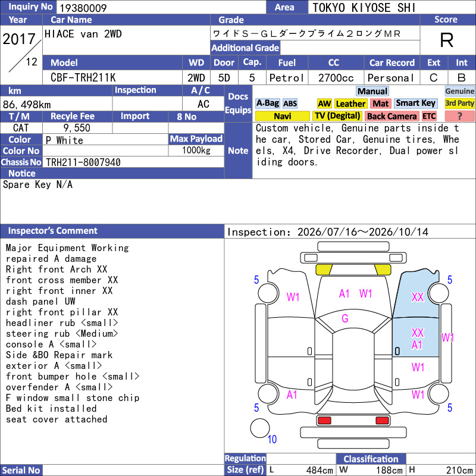This screenshot has height=476, width=476.
Task: Click the ETC equipment badge
Action: tap(429, 116)
